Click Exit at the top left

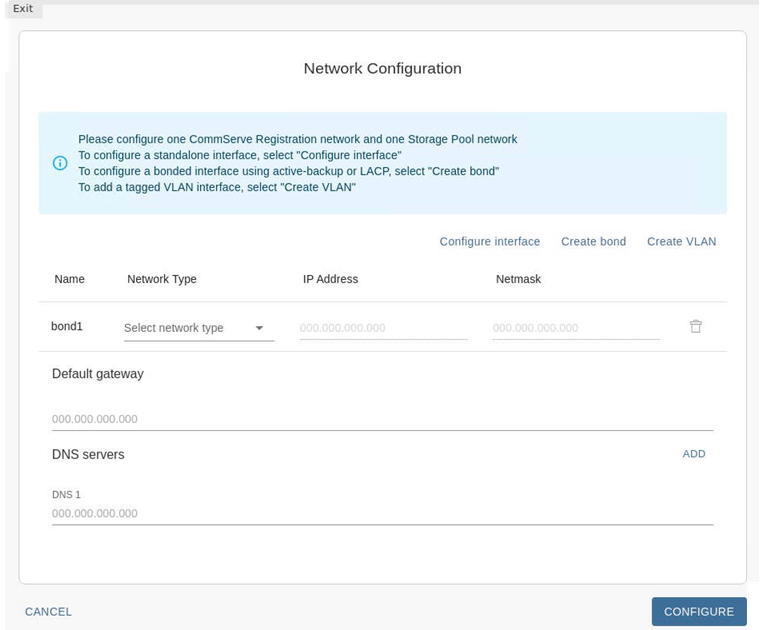pyautogui.click(x=23, y=9)
